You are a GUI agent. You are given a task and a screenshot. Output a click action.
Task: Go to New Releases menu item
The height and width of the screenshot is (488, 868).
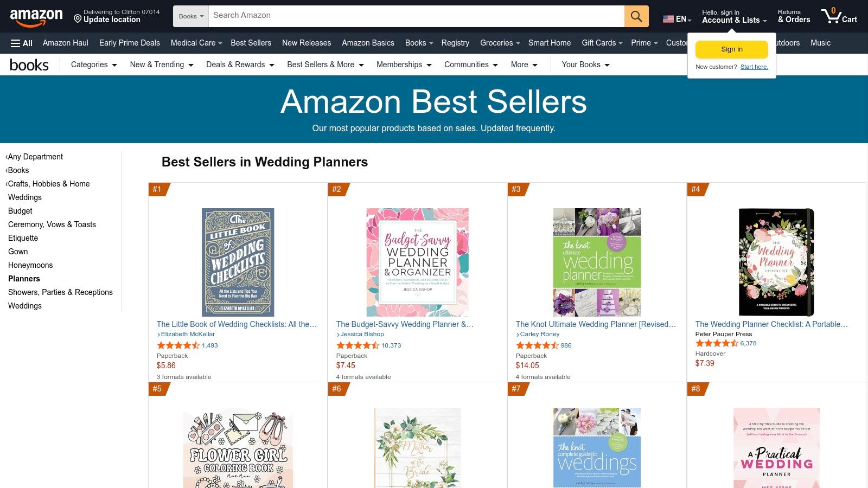point(307,43)
